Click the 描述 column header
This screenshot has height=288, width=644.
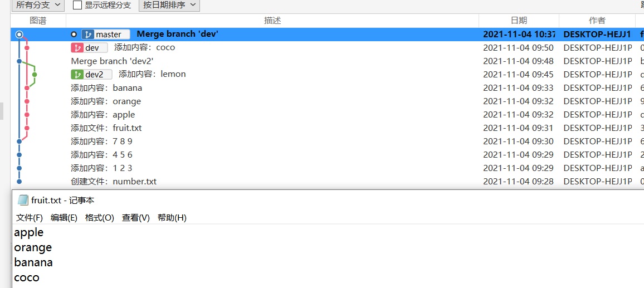272,21
